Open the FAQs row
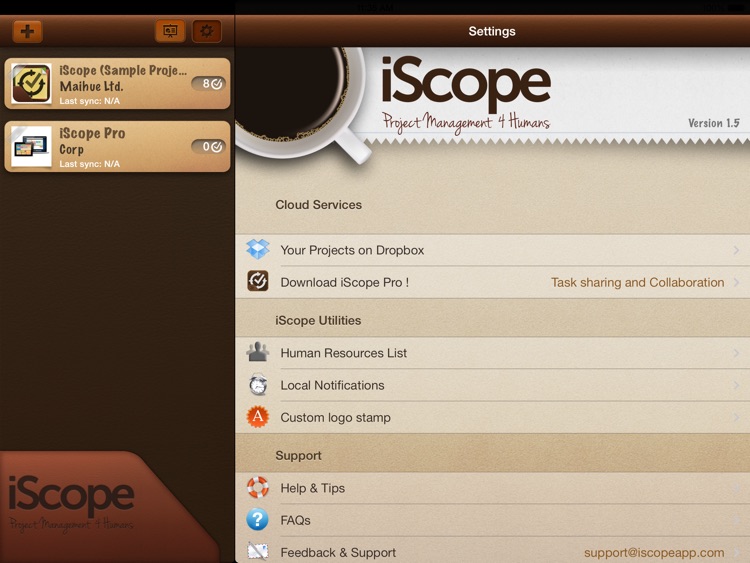This screenshot has width=750, height=563. tap(493, 520)
